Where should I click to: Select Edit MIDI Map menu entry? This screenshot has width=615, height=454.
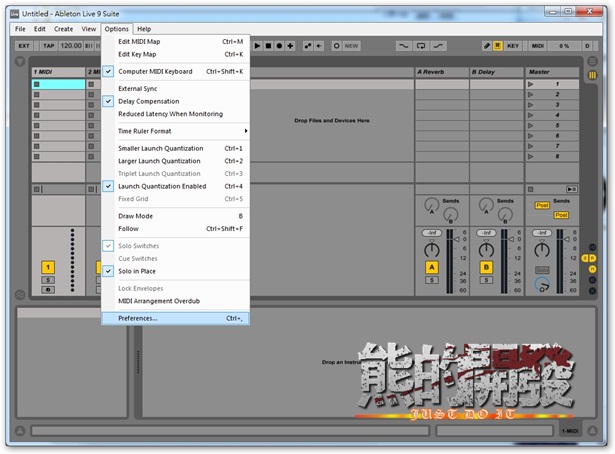(176, 42)
